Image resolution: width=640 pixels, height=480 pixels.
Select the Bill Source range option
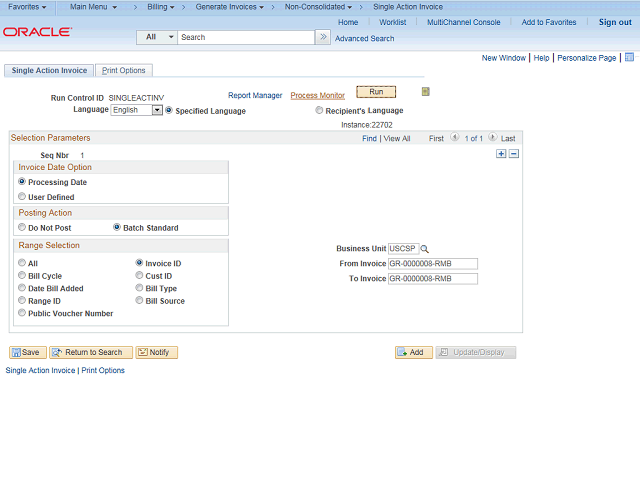click(x=139, y=300)
